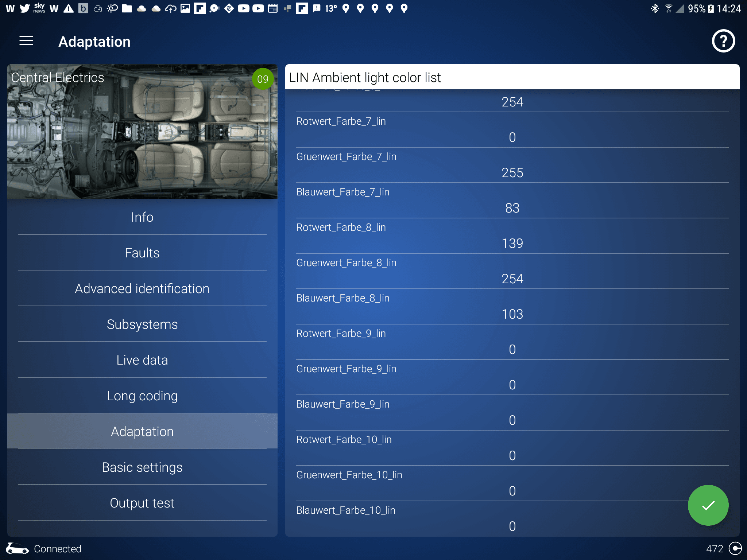Image resolution: width=747 pixels, height=560 pixels.
Task: Open the Faults section
Action: tap(142, 253)
